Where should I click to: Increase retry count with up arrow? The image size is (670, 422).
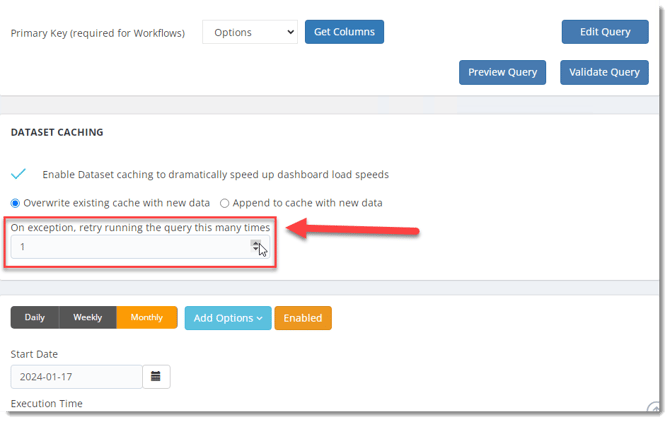tap(257, 242)
